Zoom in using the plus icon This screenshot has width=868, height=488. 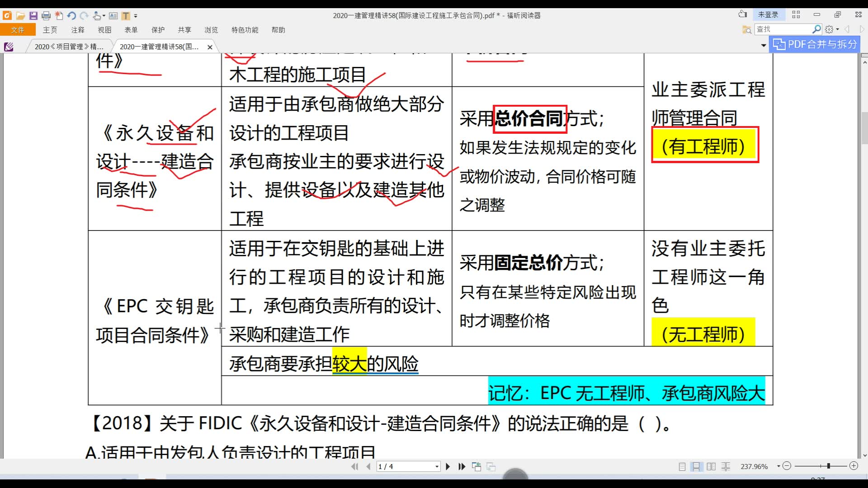coord(854,466)
